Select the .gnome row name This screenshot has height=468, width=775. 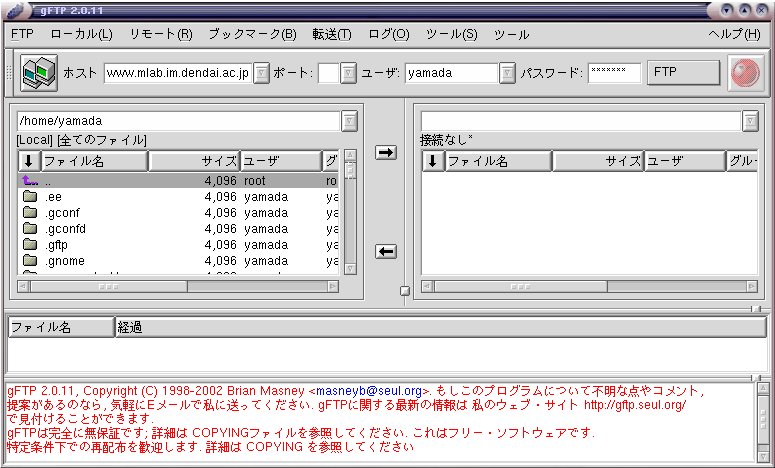pyautogui.click(x=65, y=261)
